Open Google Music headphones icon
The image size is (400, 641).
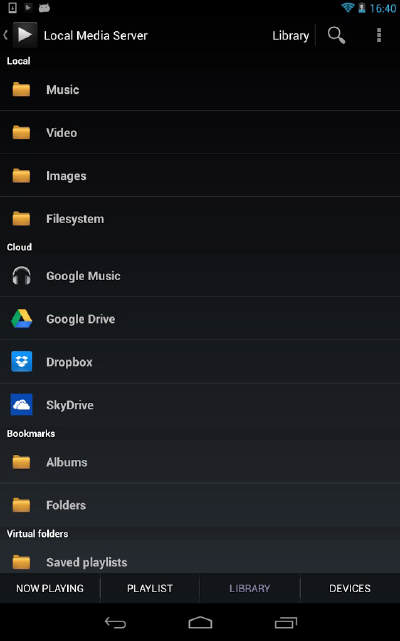tap(21, 276)
